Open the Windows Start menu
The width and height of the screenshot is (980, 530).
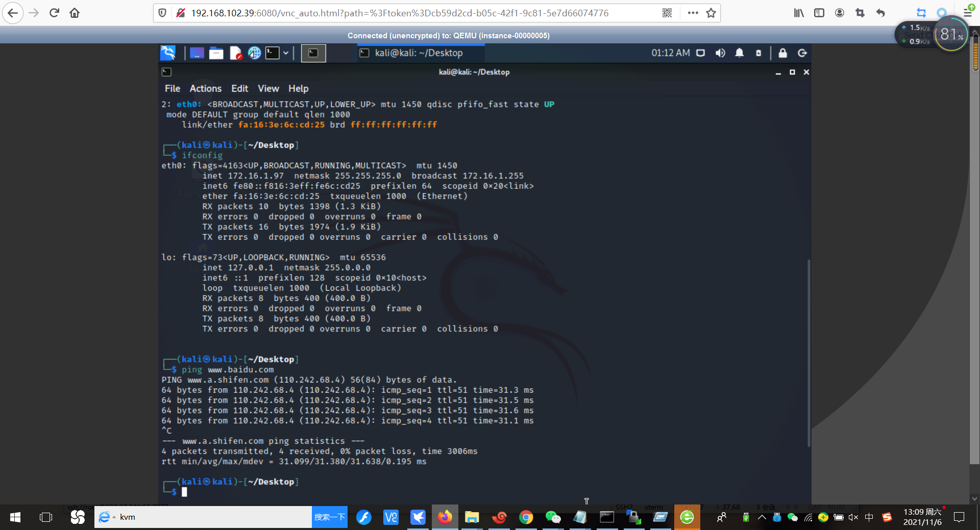(x=15, y=517)
